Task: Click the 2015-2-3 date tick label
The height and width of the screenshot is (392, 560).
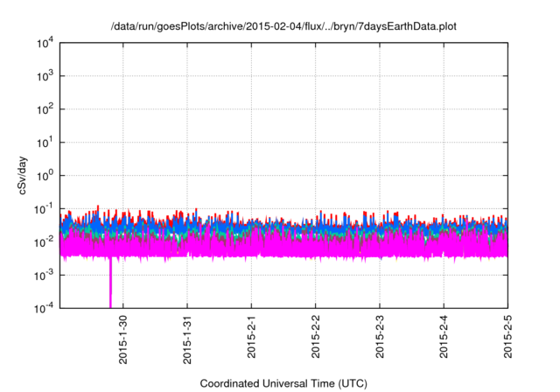Action: [380, 337]
